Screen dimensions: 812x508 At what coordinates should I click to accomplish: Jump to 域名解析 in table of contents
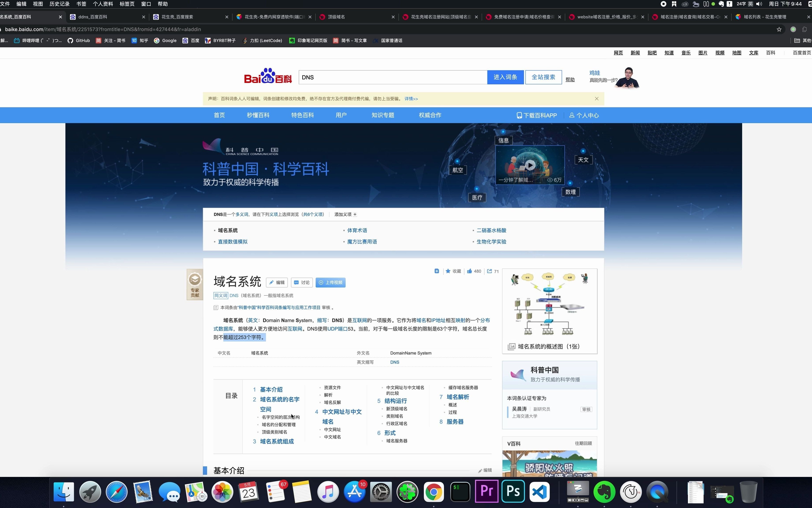(x=458, y=397)
